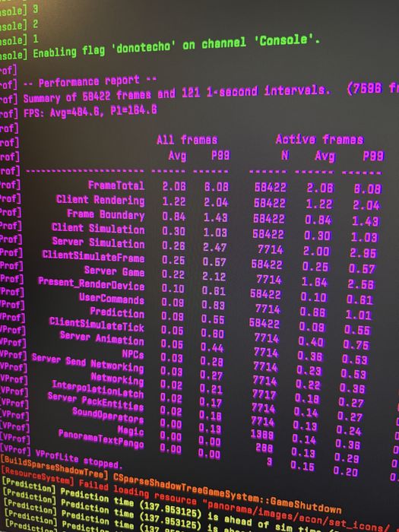Select the PanoramaTextPango row label
Image resolution: width=399 pixels, height=532 pixels.
click(x=101, y=439)
